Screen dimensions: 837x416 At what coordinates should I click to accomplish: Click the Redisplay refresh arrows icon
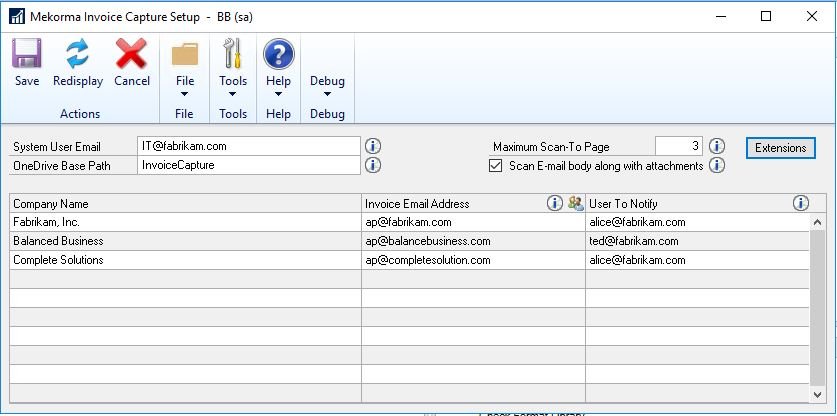[x=78, y=53]
